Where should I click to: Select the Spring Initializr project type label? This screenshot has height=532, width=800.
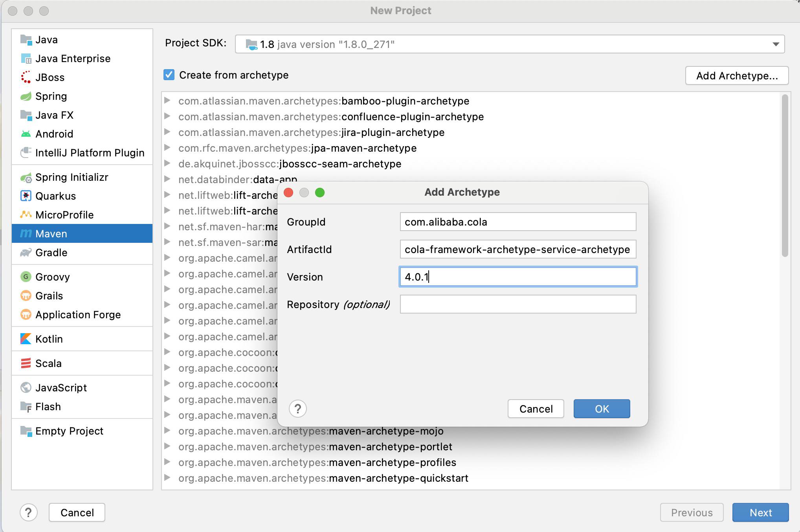(x=72, y=177)
